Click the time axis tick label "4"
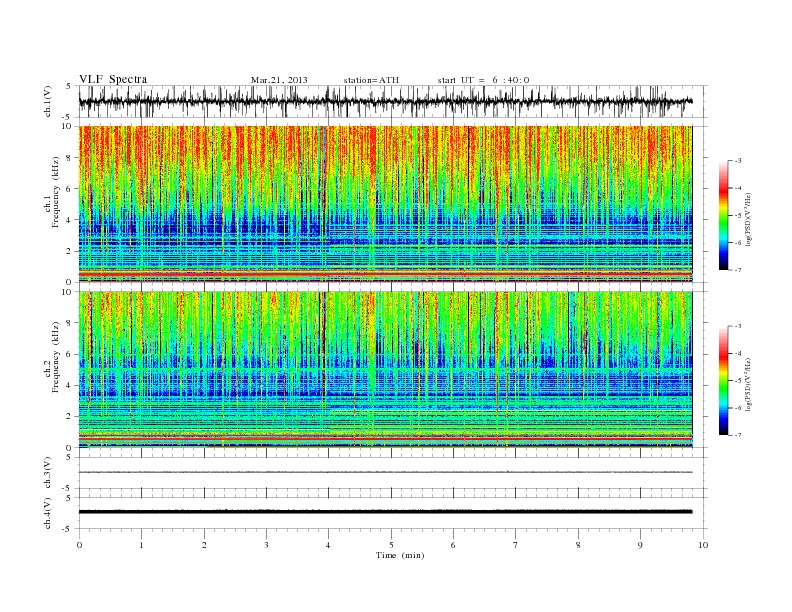Viewport: 792px width, 612px height. (329, 545)
